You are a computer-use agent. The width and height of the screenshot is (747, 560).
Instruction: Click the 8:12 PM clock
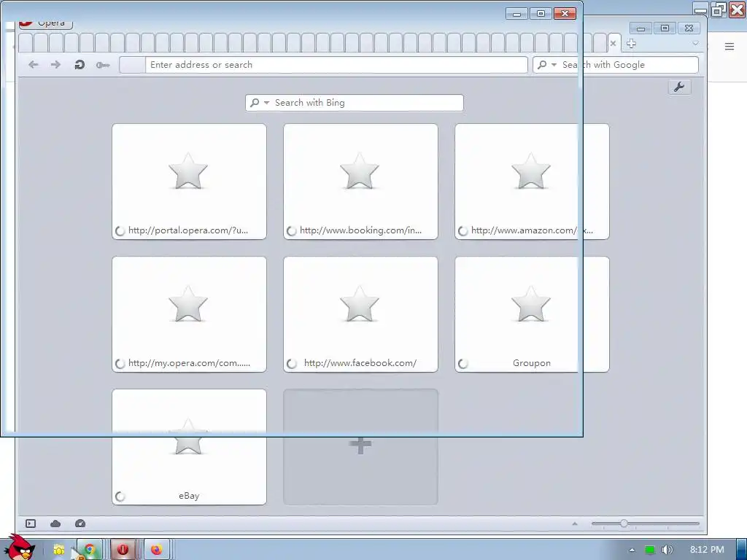(x=707, y=550)
